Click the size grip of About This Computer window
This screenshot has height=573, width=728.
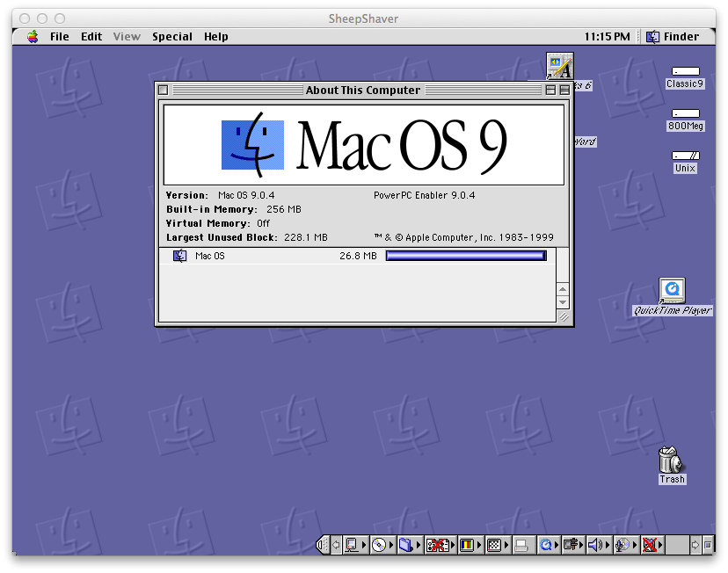tap(564, 317)
